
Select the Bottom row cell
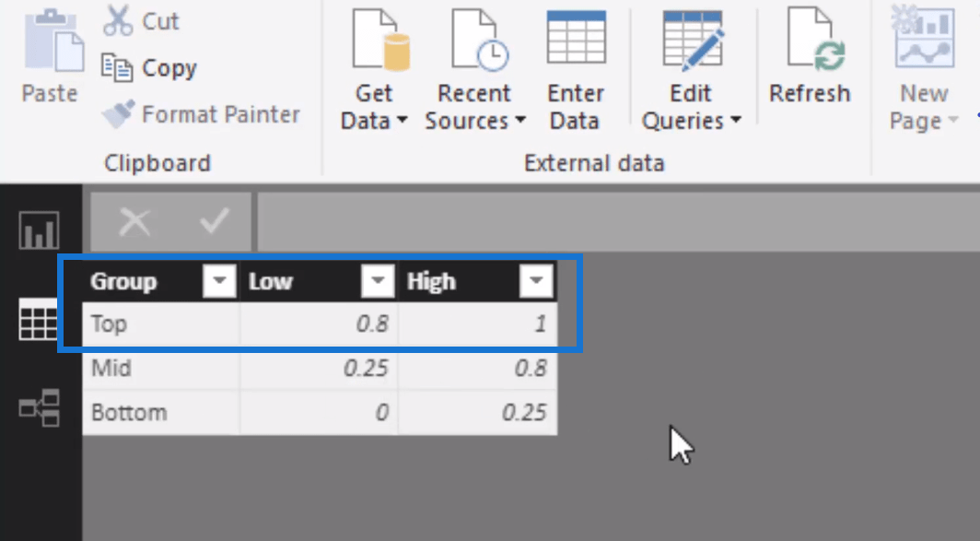[x=160, y=413]
